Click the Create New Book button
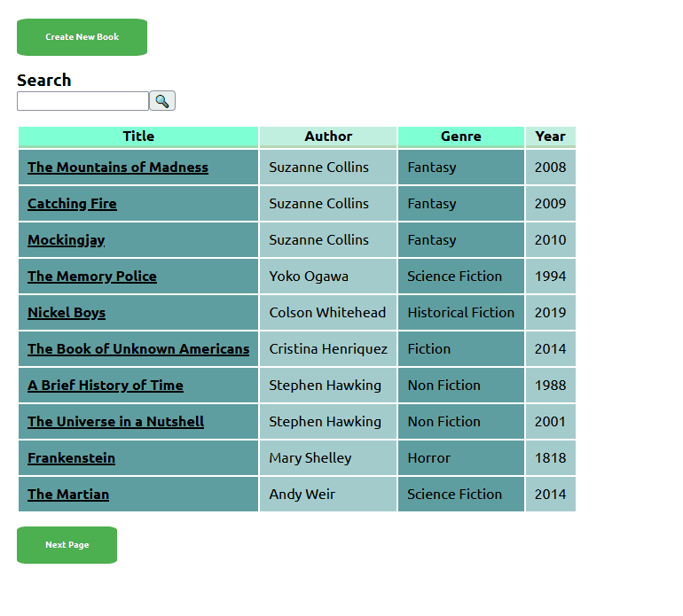 click(x=82, y=37)
